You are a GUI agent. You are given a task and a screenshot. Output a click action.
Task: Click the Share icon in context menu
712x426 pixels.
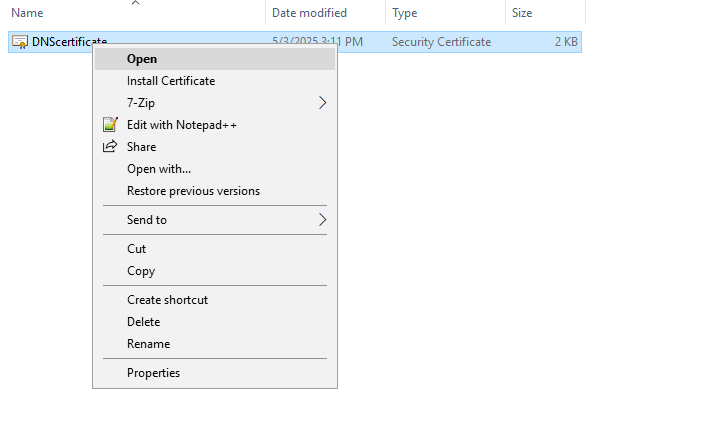pyautogui.click(x=111, y=147)
